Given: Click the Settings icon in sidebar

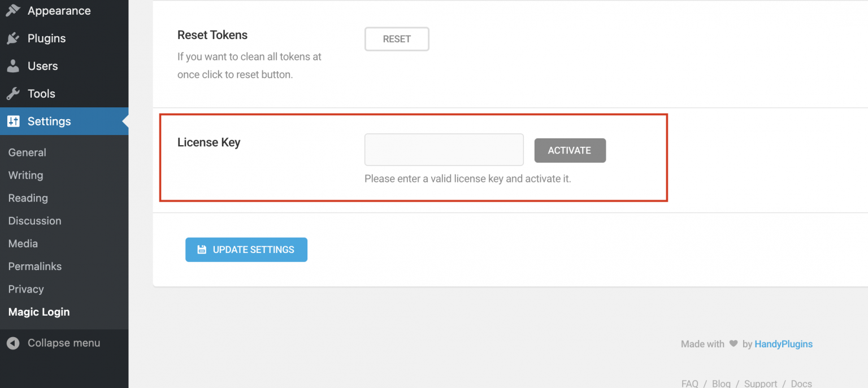Looking at the screenshot, I should pos(13,121).
